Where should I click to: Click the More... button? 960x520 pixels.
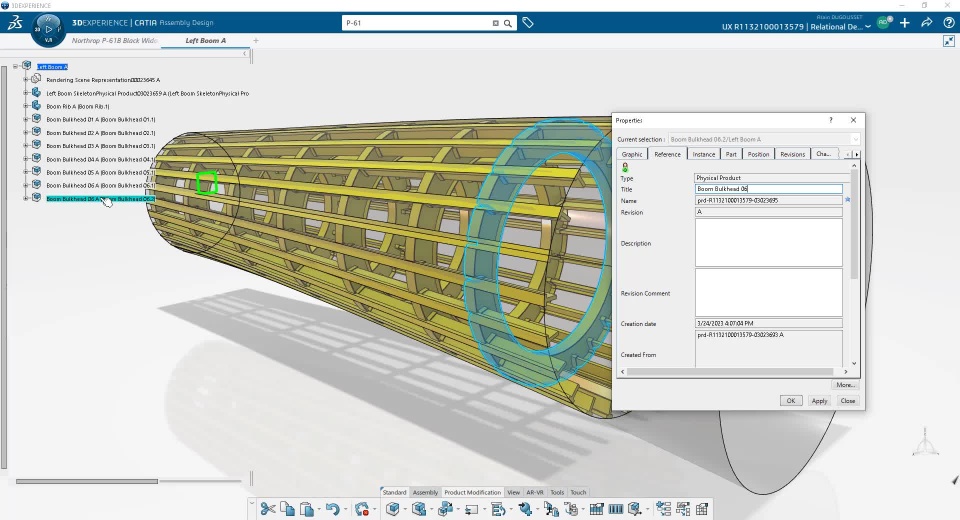pos(846,385)
